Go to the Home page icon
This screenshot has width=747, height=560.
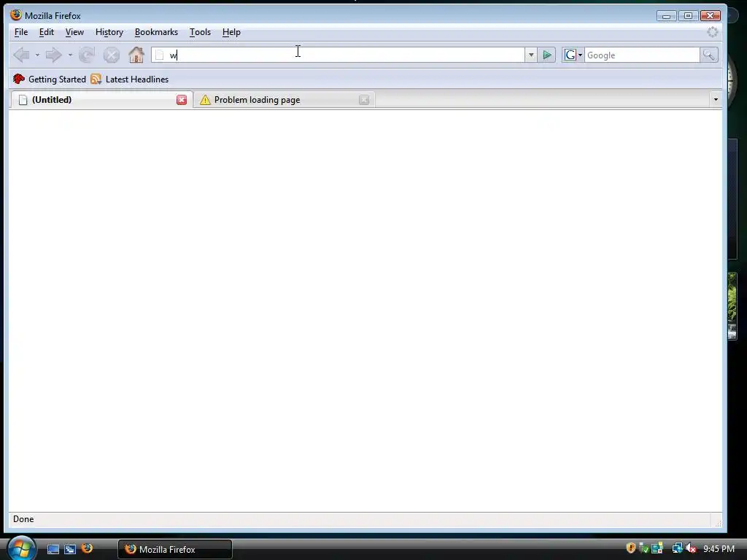(x=136, y=55)
